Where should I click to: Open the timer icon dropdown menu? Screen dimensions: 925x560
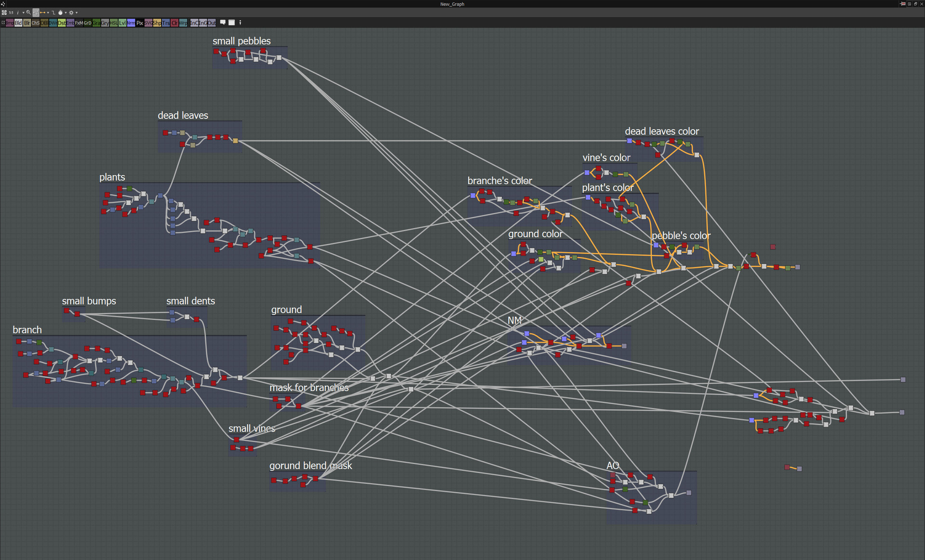[66, 13]
